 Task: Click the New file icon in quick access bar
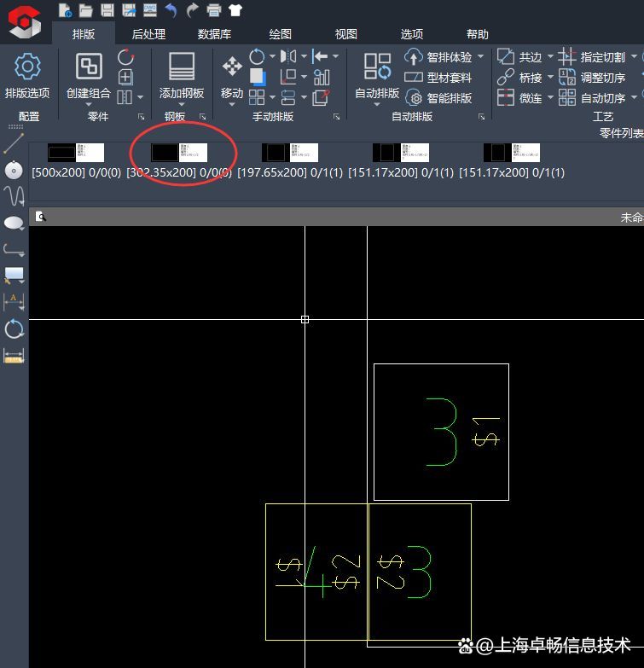pos(65,10)
